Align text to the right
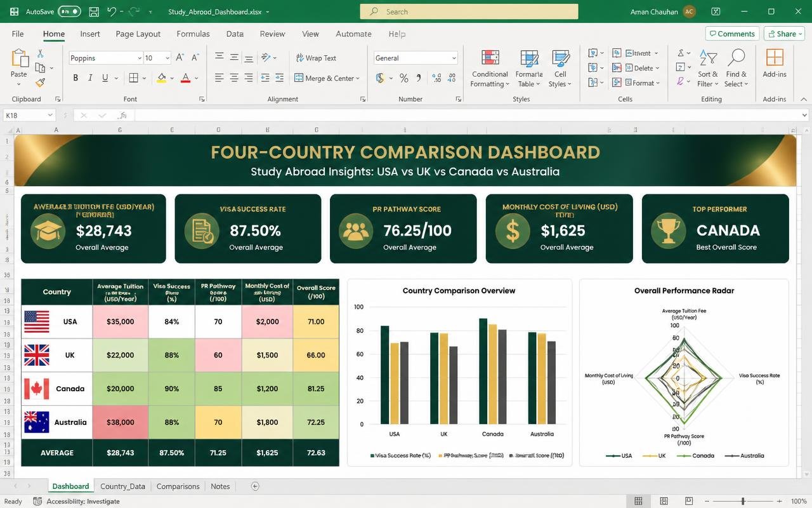This screenshot has width=812, height=508. (249, 78)
